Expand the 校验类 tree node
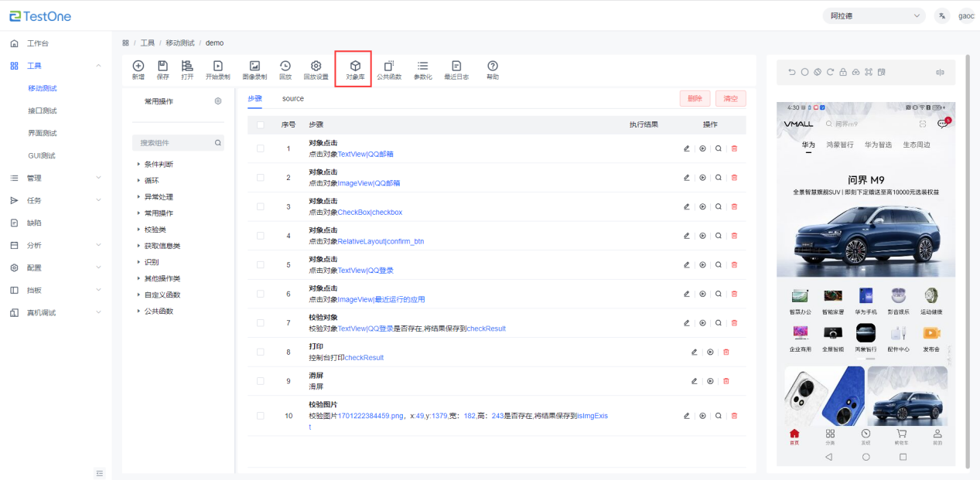The image size is (980, 480). [155, 230]
